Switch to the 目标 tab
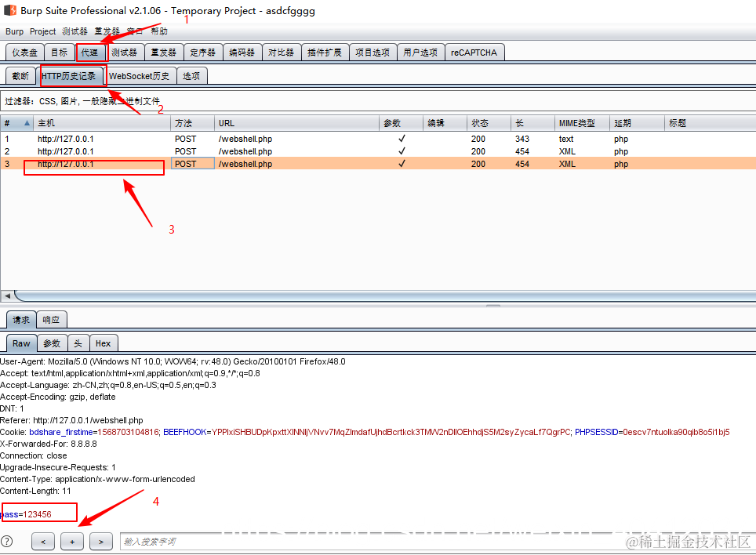 click(60, 53)
